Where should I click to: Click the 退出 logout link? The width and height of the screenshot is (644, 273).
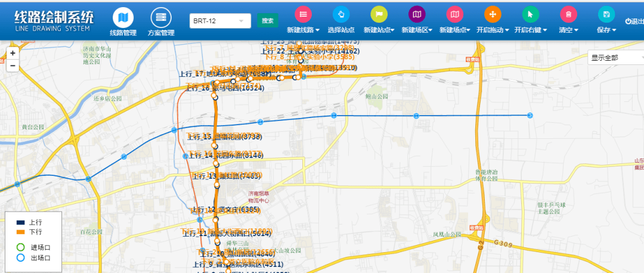pyautogui.click(x=634, y=21)
